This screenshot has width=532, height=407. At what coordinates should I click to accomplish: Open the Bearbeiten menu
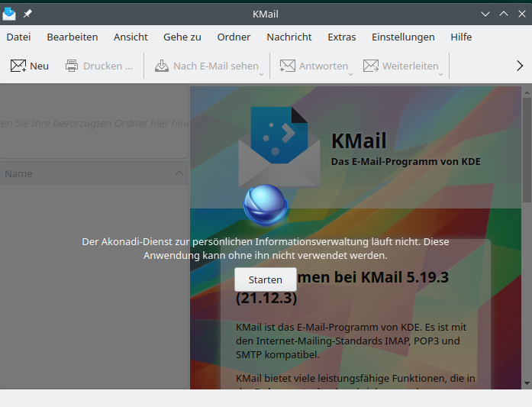click(73, 37)
